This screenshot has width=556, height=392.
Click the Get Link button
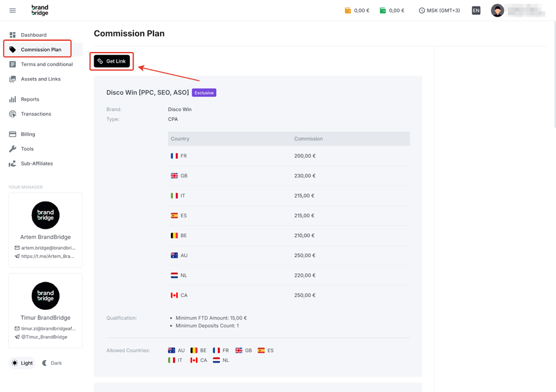pos(112,61)
